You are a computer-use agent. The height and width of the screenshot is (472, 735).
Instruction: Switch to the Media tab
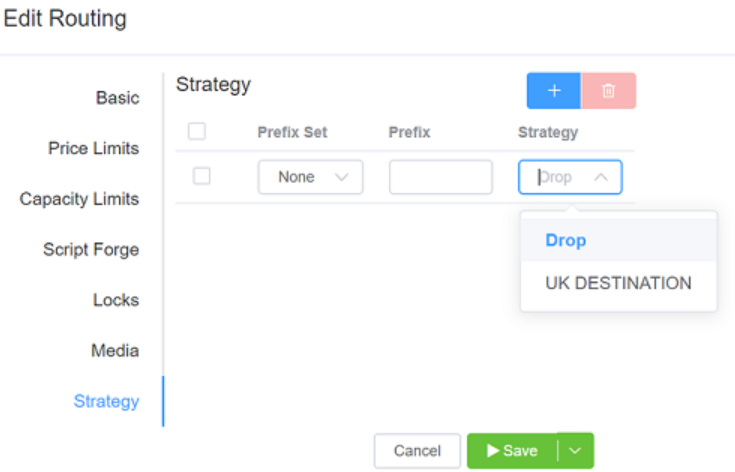point(114,351)
